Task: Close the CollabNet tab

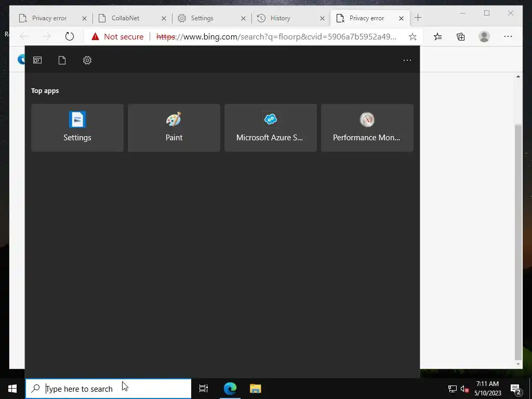Action: click(x=164, y=18)
